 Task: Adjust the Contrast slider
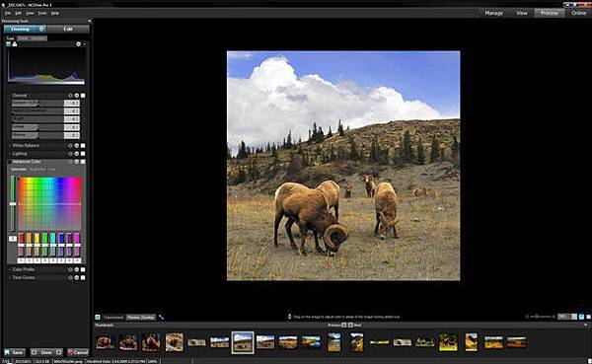coord(37,127)
